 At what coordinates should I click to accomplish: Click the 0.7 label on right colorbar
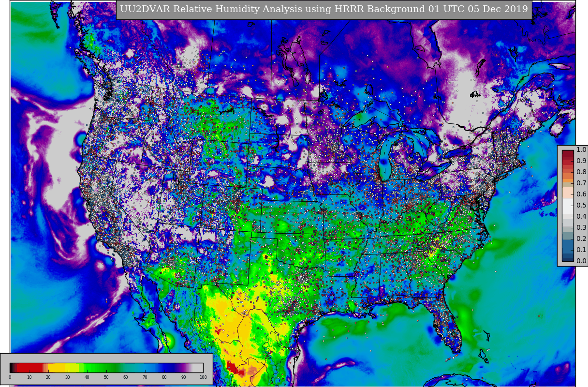coord(581,183)
